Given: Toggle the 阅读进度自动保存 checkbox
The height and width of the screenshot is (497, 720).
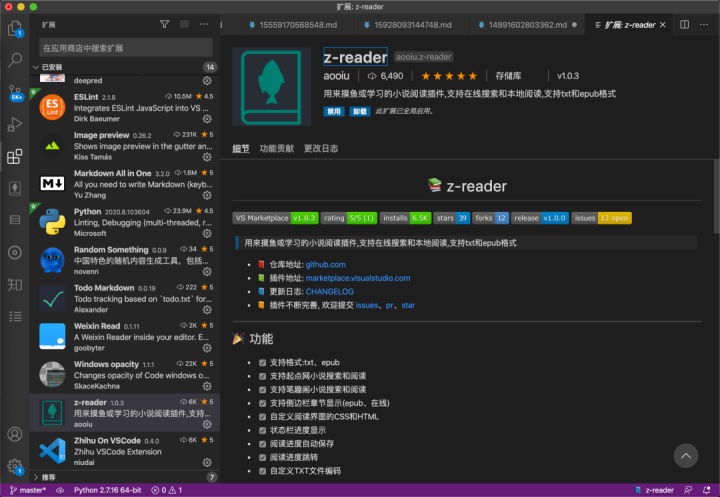Looking at the screenshot, I should 262,444.
